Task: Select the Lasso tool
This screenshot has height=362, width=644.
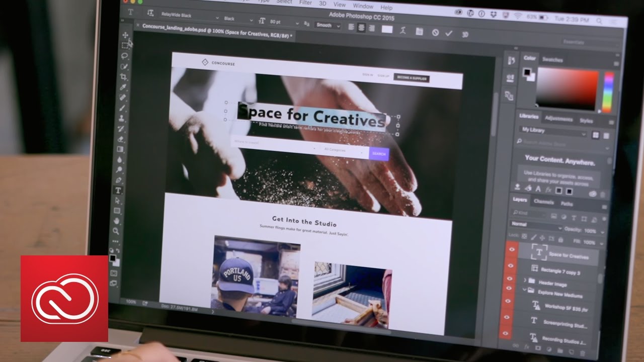Action: click(124, 56)
